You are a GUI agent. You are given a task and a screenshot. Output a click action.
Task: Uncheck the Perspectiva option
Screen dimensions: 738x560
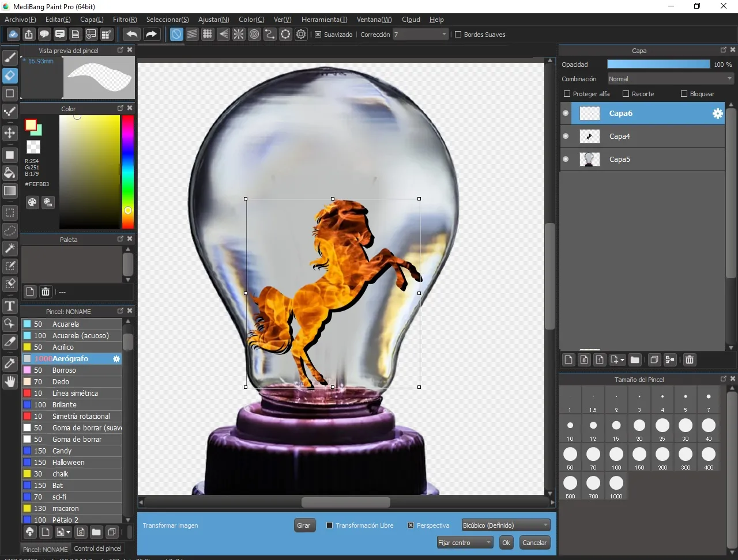click(x=411, y=525)
